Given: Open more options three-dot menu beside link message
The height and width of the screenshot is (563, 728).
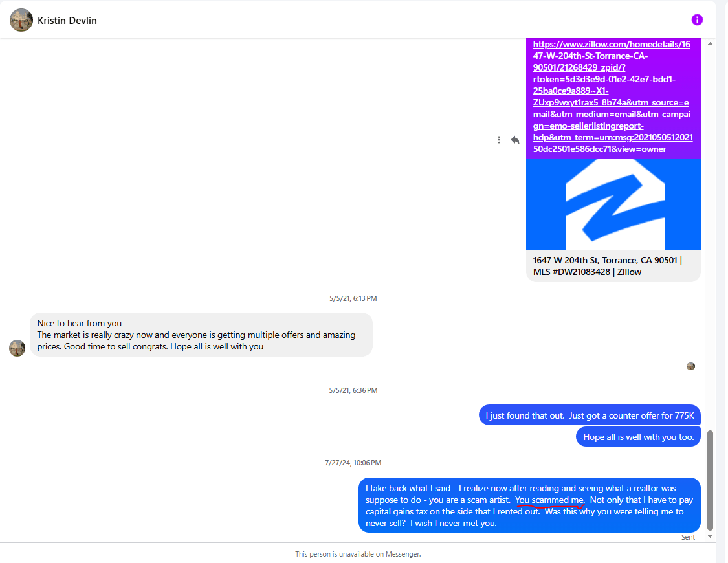Looking at the screenshot, I should click(499, 140).
